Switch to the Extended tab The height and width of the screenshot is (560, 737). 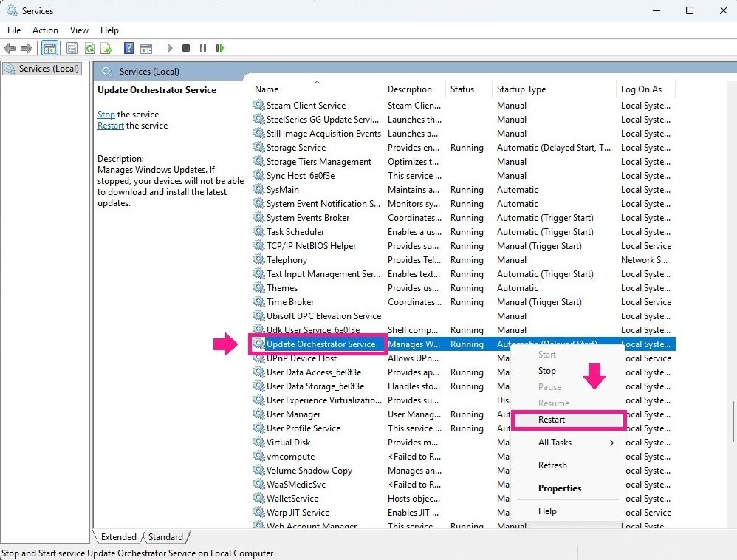click(118, 537)
